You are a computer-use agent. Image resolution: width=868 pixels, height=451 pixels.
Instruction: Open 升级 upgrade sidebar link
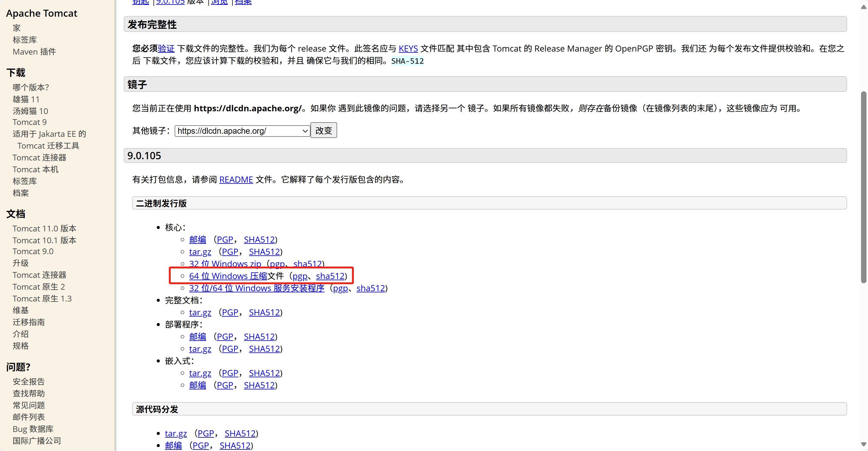(x=21, y=263)
